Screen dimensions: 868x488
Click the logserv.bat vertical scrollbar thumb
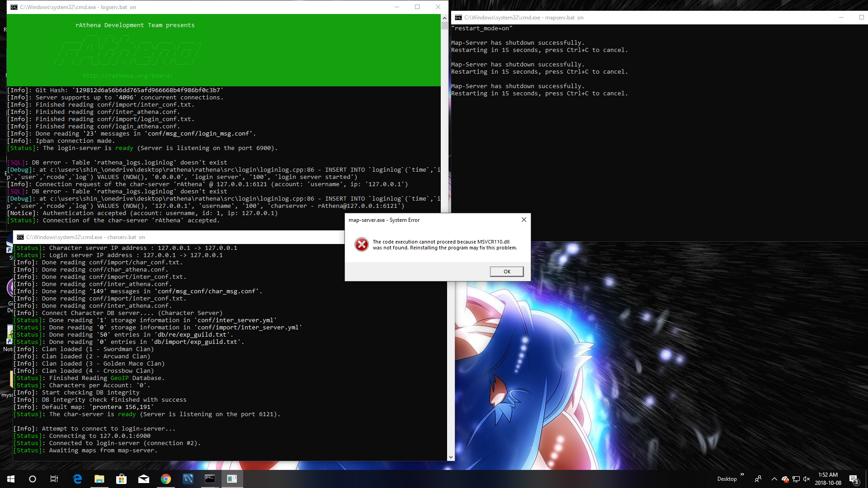444,26
